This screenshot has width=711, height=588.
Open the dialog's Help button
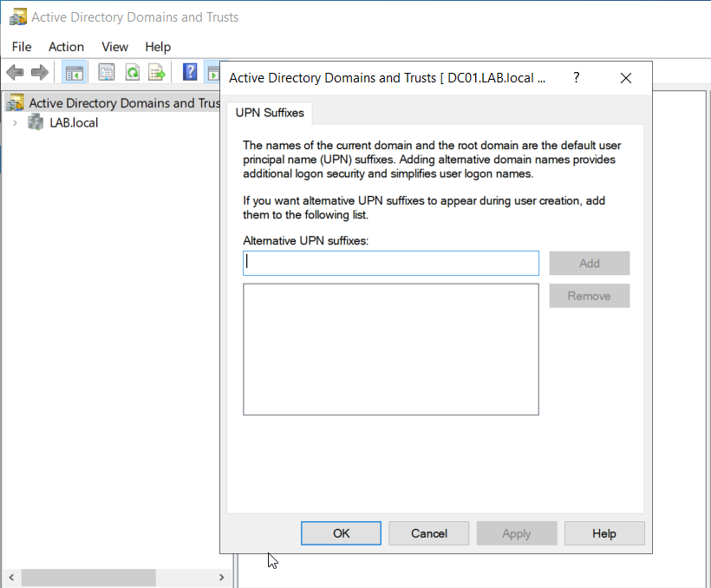click(604, 533)
